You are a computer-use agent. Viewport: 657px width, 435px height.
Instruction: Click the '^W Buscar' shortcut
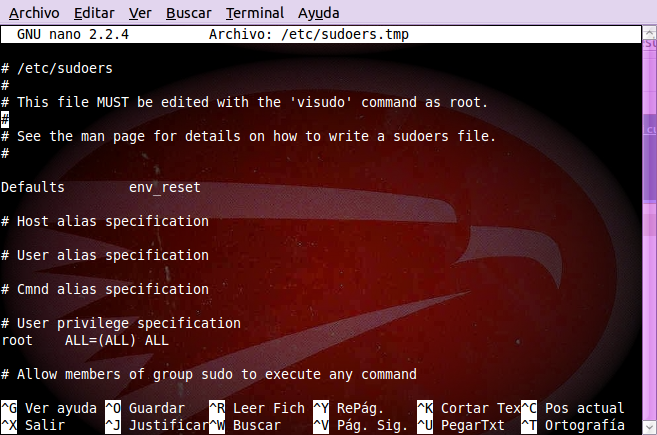[245, 425]
